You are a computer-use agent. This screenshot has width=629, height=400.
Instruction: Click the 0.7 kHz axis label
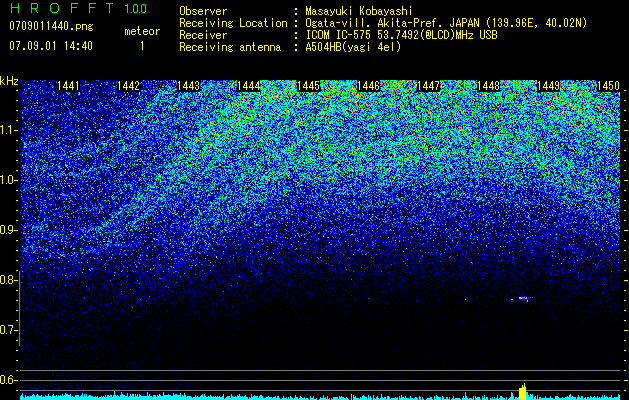click(x=8, y=330)
